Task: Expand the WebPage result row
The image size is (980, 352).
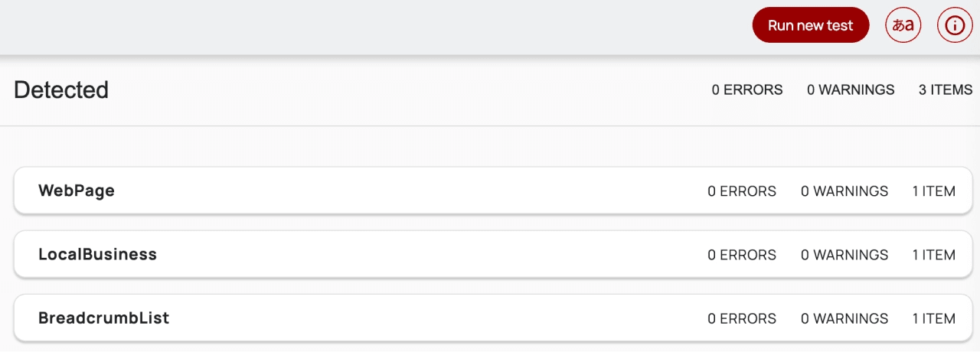Action: pyautogui.click(x=77, y=191)
